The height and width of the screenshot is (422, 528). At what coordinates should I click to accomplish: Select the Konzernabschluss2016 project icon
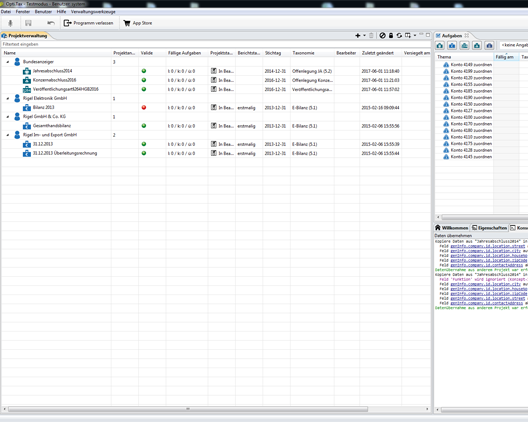[27, 80]
